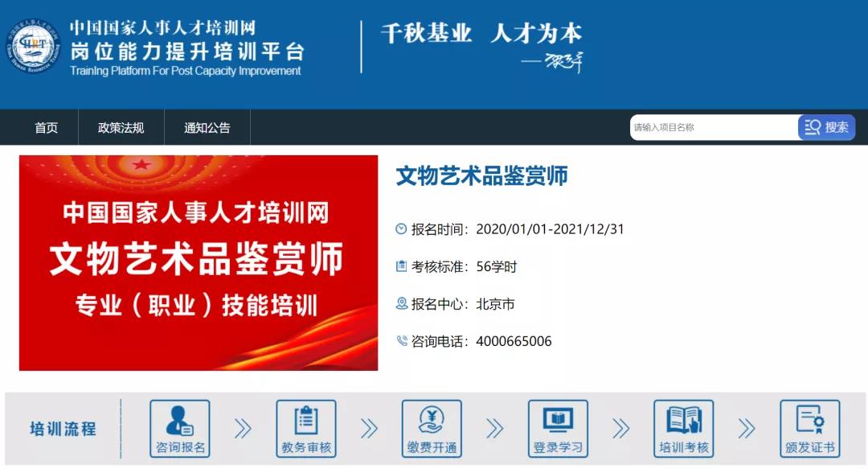Screen dimensions: 868x469
Task: Select the 咨询报名 process step icon
Action: [x=180, y=429]
